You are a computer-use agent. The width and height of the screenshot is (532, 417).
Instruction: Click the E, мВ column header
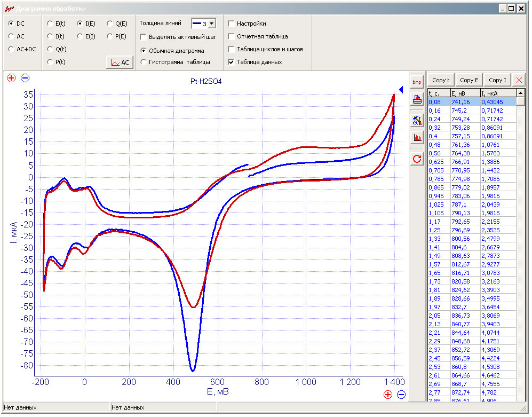pos(465,93)
